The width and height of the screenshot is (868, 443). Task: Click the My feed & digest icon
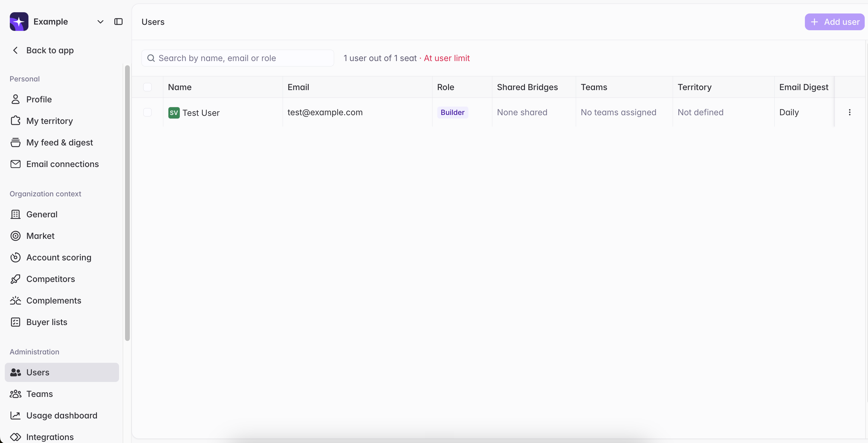point(16,142)
